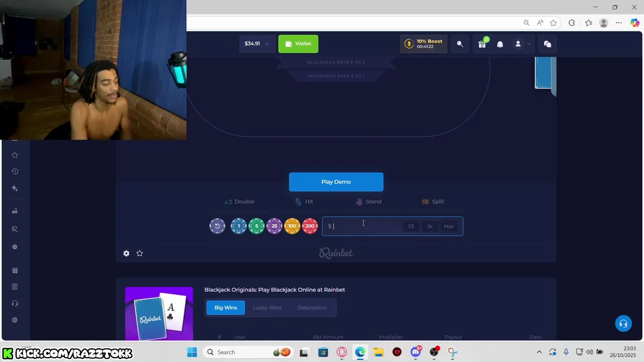Image resolution: width=644 pixels, height=362 pixels.
Task: Open slots cherry icon in sidebar
Action: [x=15, y=211]
